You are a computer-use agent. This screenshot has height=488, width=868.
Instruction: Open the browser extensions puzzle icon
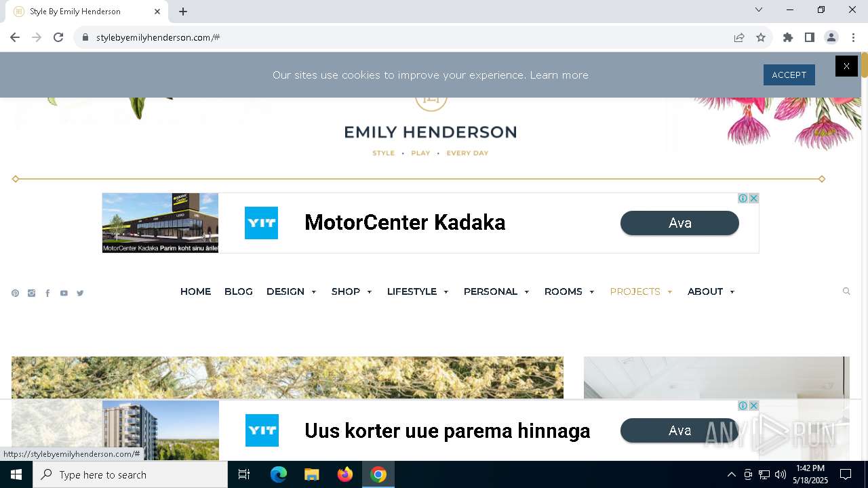[788, 37]
